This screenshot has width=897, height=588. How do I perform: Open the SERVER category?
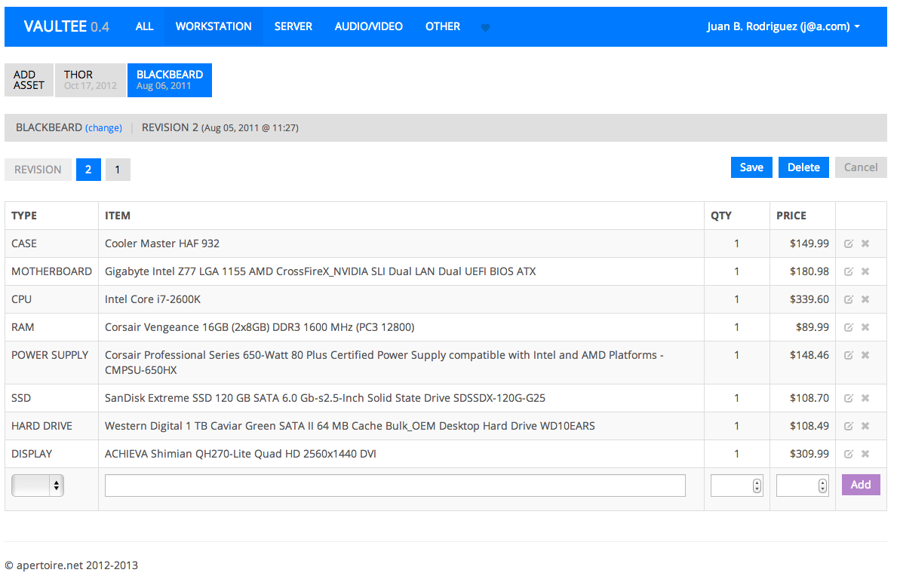(293, 26)
